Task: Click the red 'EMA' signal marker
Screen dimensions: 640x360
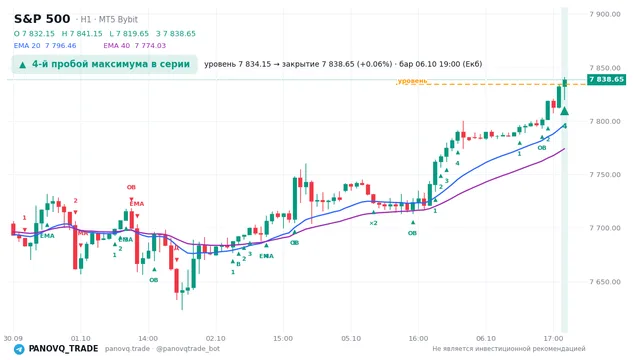Action: [137, 204]
